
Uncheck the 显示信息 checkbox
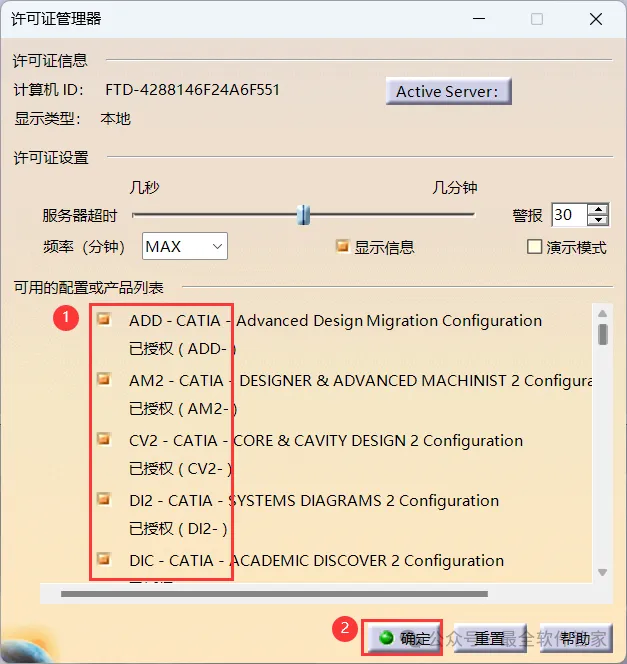tap(342, 246)
